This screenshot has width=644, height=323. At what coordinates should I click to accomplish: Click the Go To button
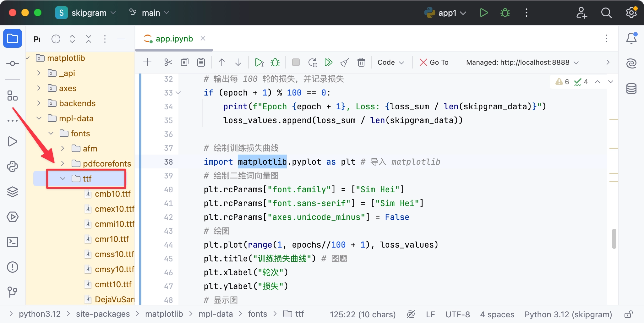tap(434, 62)
